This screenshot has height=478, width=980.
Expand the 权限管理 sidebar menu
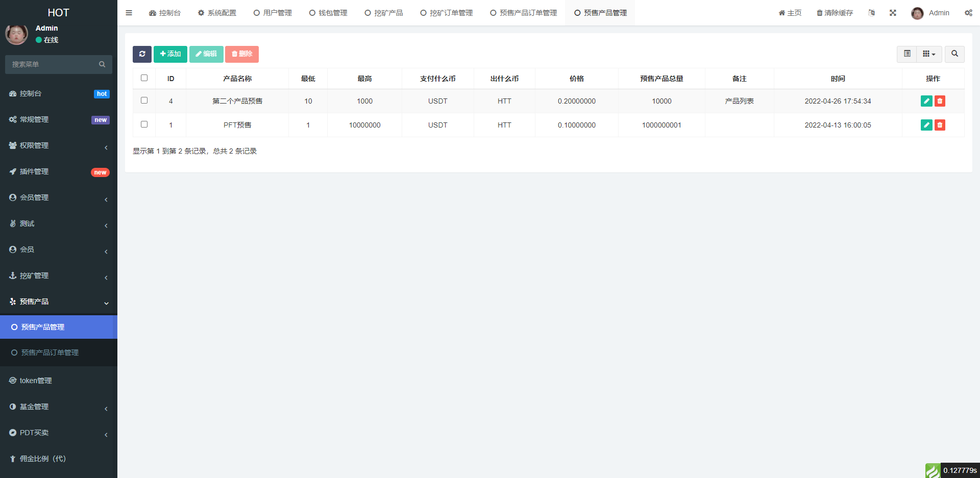[x=59, y=145]
